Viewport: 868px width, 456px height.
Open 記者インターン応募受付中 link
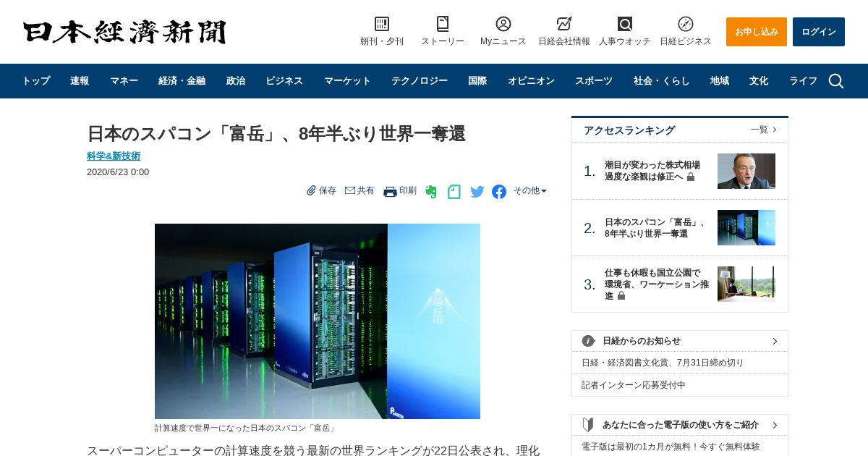point(634,385)
